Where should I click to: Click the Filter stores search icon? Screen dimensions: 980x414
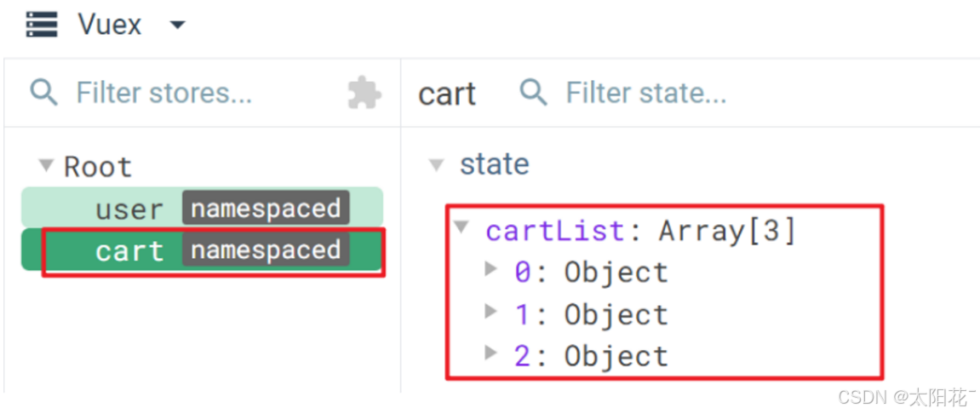tap(43, 93)
